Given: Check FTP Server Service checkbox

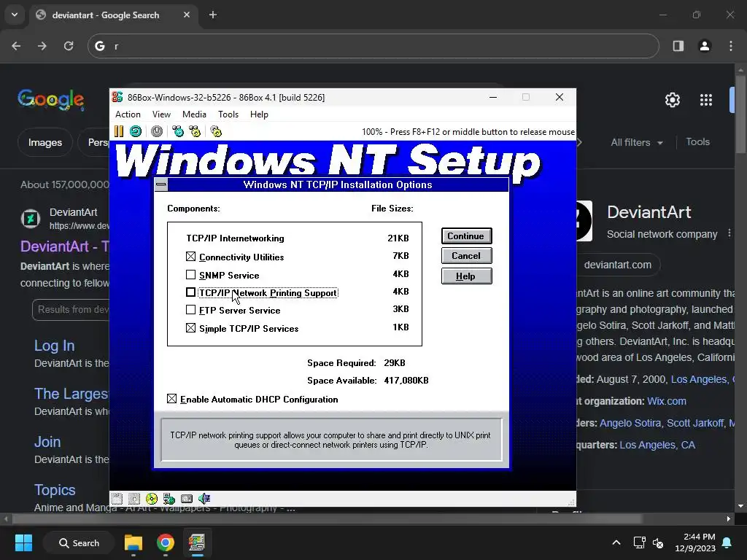Looking at the screenshot, I should click(x=190, y=310).
